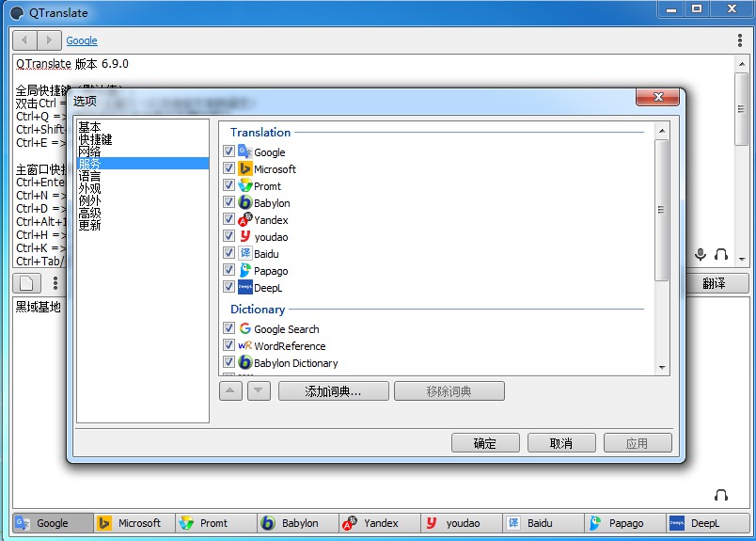
Task: Toggle the DeepL service checkbox
Action: [x=229, y=286]
